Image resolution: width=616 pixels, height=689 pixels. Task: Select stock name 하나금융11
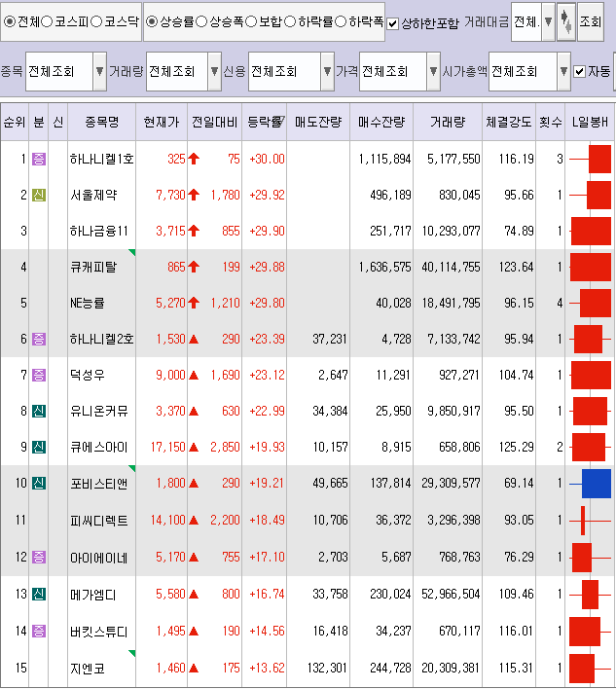point(99,231)
